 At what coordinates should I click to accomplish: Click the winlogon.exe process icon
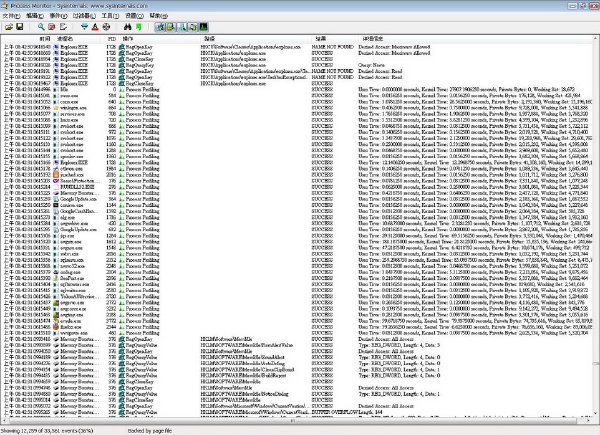click(x=56, y=108)
